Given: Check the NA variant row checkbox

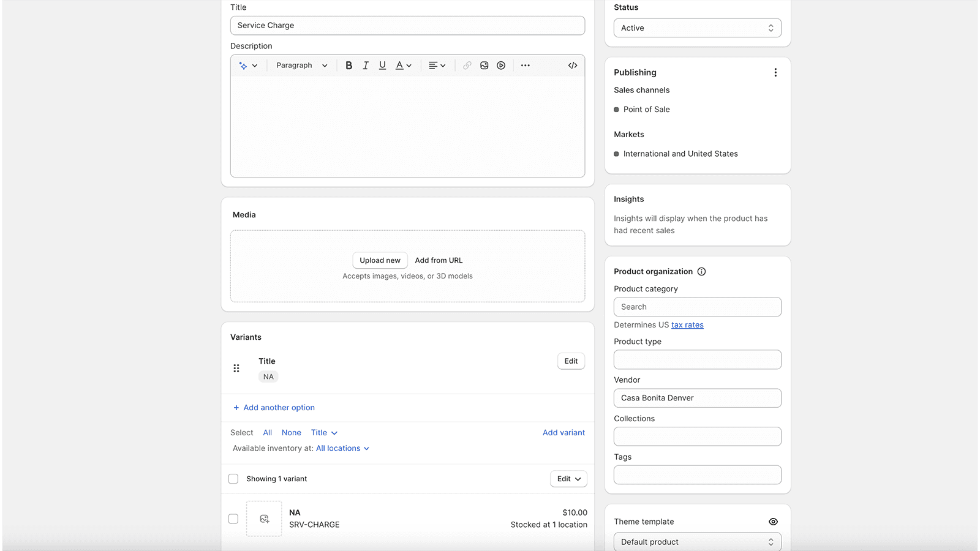Looking at the screenshot, I should [x=233, y=519].
